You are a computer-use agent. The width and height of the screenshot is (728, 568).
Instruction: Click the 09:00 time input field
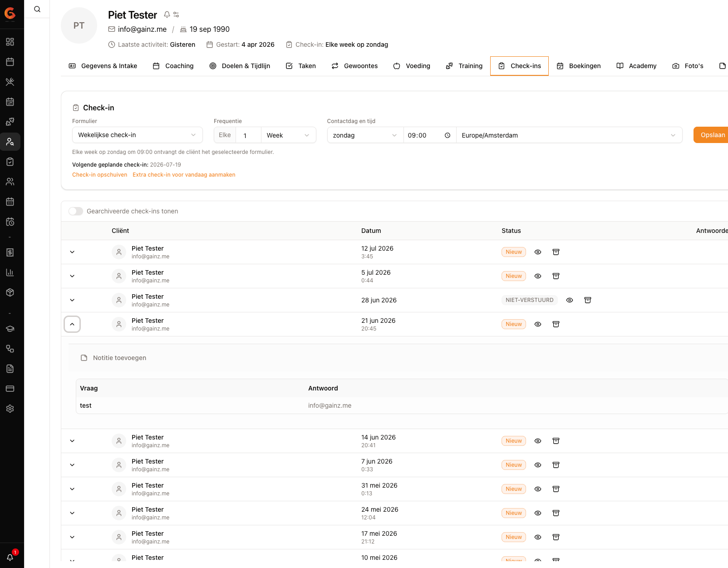429,135
